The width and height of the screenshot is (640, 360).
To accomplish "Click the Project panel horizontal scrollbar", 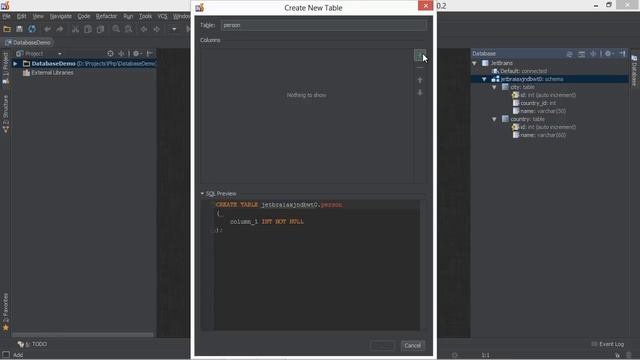I will (82, 335).
